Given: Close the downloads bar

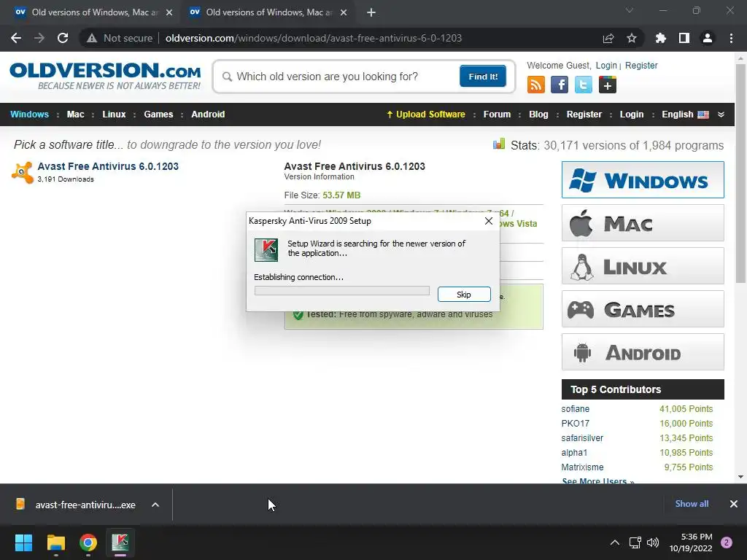Looking at the screenshot, I should [x=734, y=504].
